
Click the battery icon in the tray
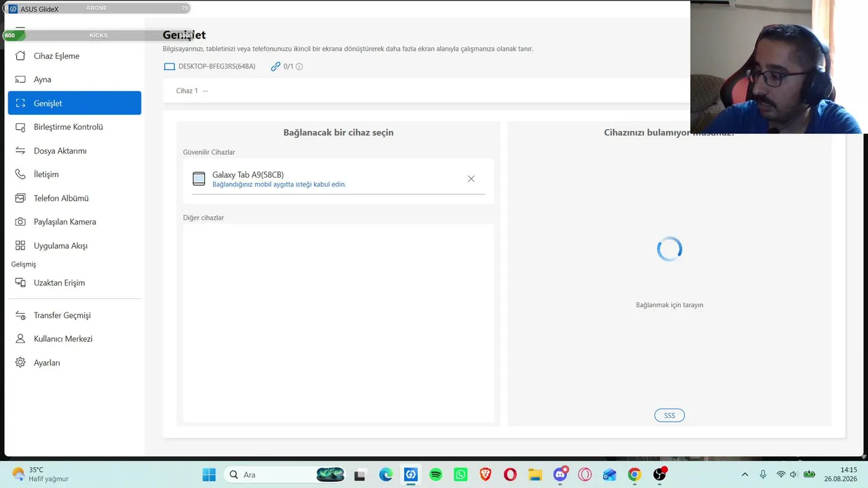pyautogui.click(x=808, y=474)
